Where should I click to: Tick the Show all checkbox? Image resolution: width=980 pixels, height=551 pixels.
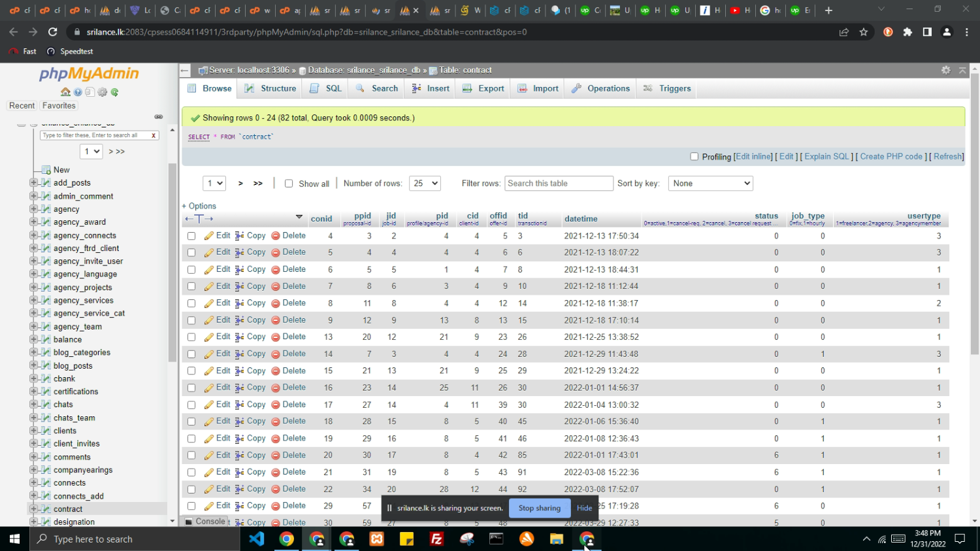tap(289, 184)
